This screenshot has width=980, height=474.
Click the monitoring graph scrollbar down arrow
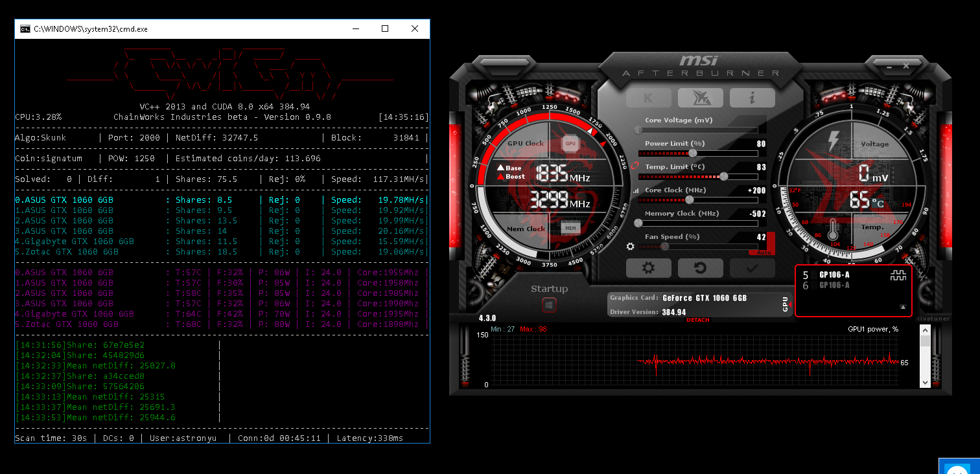pos(925,383)
